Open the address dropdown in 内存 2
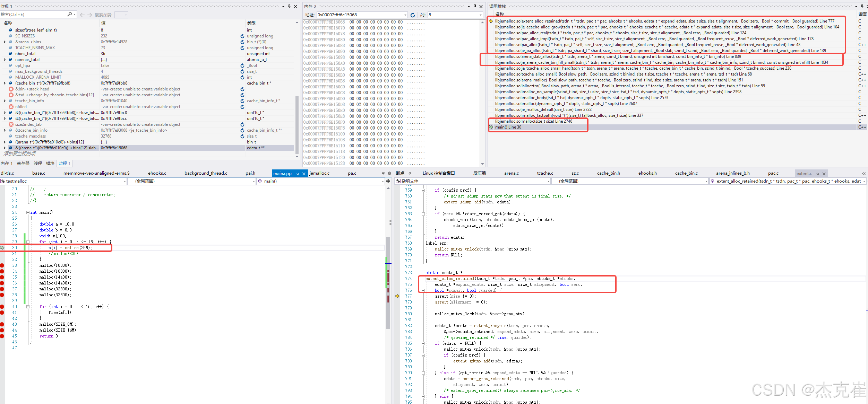The image size is (868, 404). coord(405,15)
